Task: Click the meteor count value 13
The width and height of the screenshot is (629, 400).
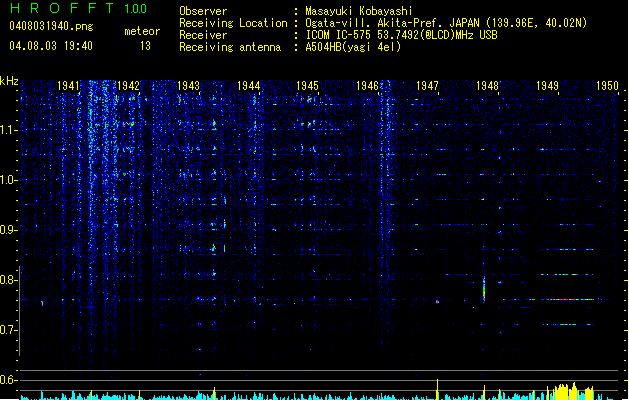Action: (145, 46)
